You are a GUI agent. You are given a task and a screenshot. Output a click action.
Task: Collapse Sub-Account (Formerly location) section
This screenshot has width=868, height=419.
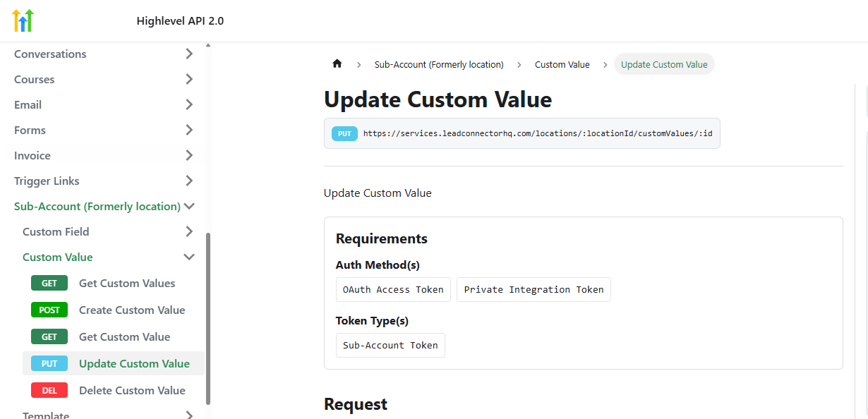pyautogui.click(x=189, y=207)
